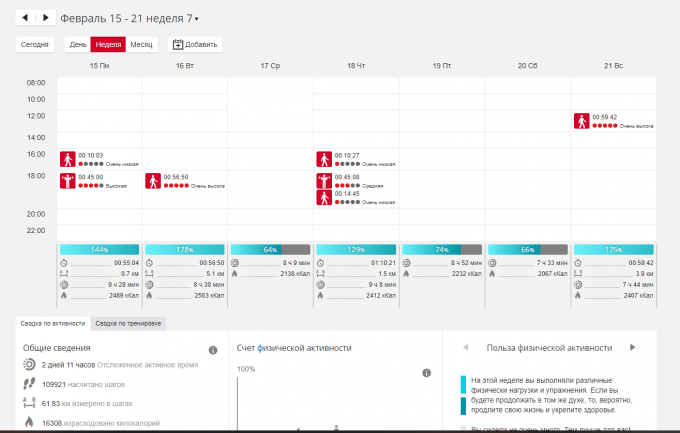Open Thursday's 00:45:08 strength training icon
This screenshot has width=680, height=433.
[324, 181]
